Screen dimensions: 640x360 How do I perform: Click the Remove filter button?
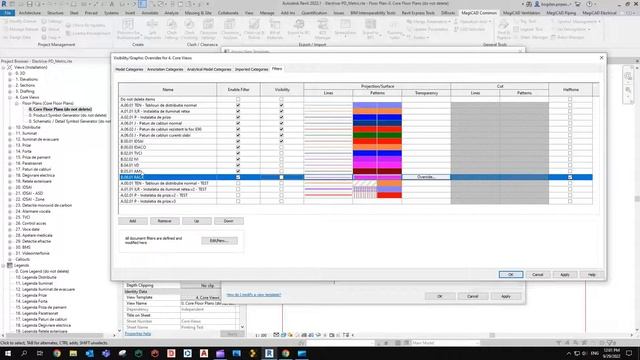point(164,221)
